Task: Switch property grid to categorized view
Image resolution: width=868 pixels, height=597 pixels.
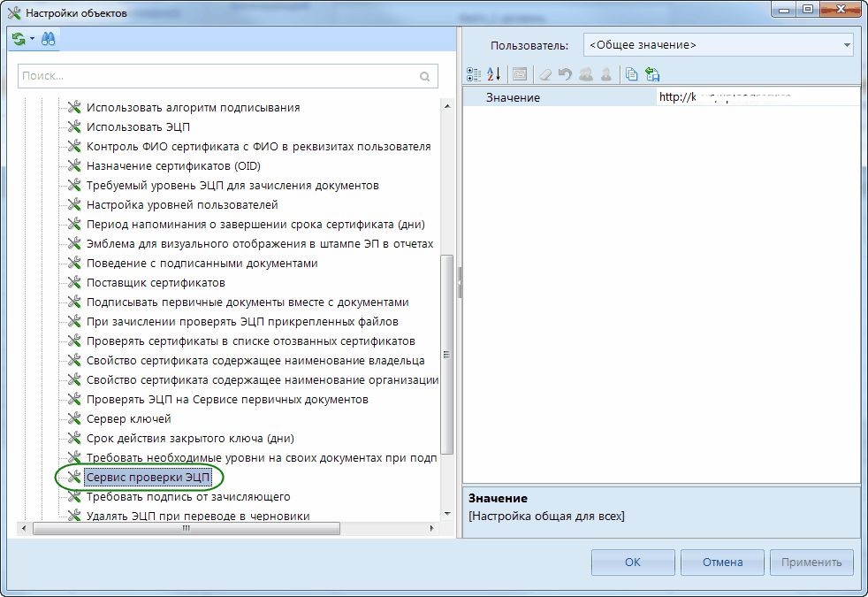Action: (x=473, y=75)
